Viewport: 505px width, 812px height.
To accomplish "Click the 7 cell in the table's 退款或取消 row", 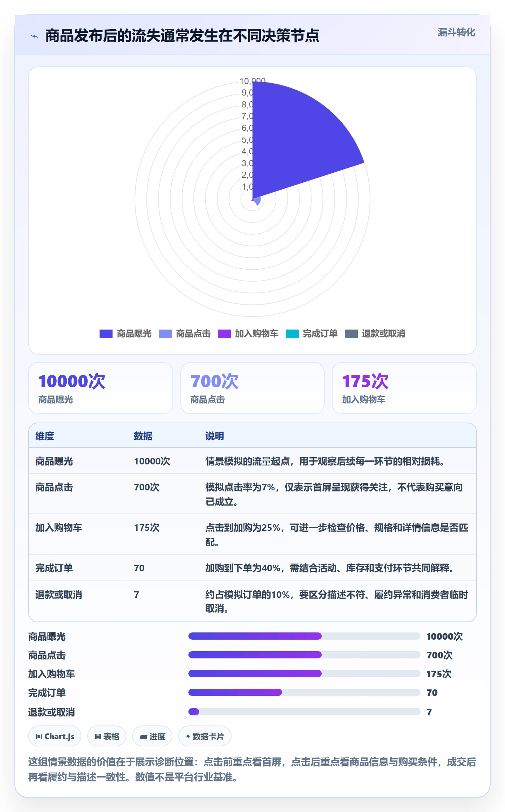I will (x=136, y=595).
